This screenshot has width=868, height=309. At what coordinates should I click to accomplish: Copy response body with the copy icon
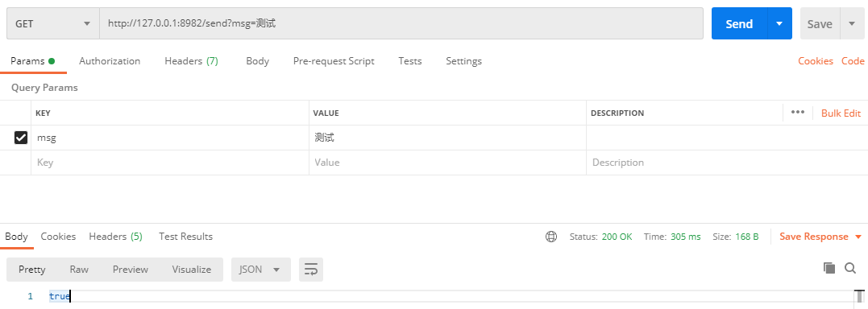click(x=829, y=268)
